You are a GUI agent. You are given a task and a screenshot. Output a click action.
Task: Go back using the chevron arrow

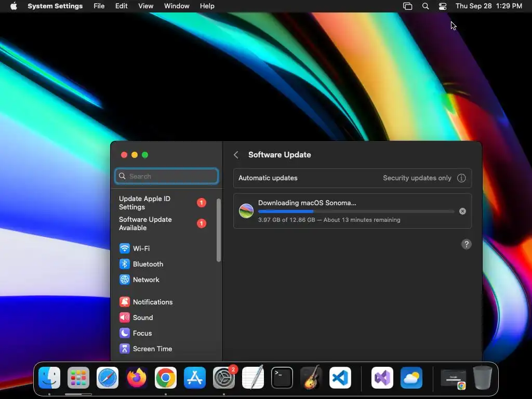point(236,155)
